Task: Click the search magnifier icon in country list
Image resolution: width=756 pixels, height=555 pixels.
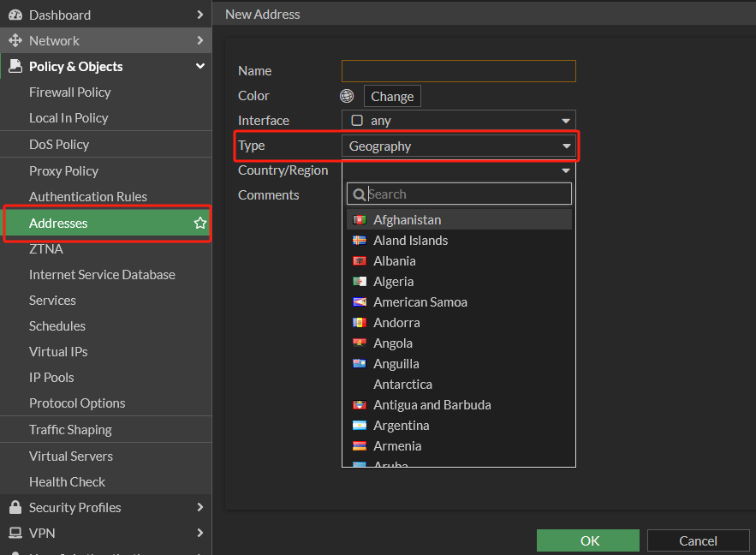Action: pyautogui.click(x=360, y=194)
